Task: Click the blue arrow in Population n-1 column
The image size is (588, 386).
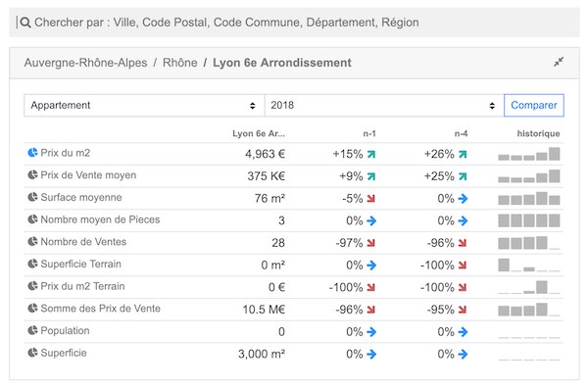Action: 371,332
